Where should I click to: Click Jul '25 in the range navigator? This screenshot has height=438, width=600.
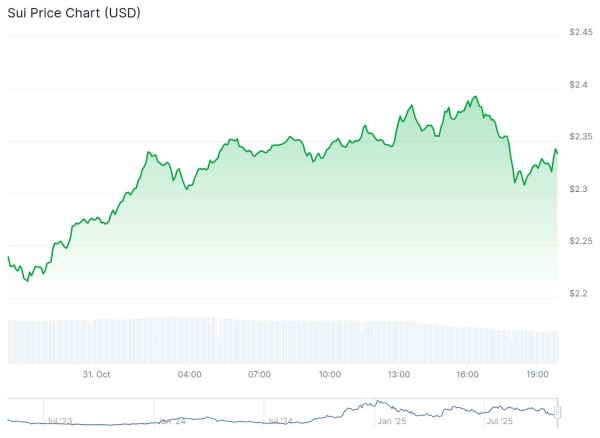coord(497,422)
